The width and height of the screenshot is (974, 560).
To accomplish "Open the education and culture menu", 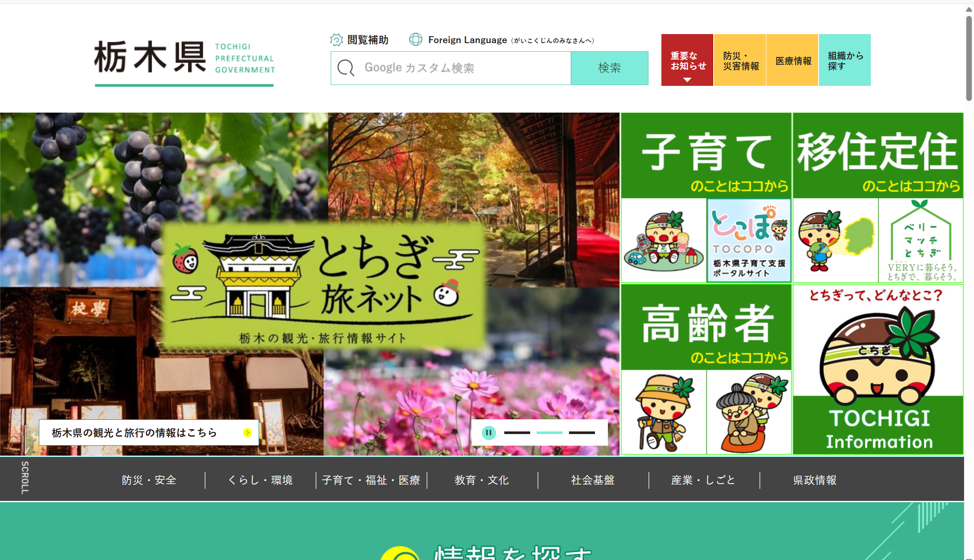I will point(481,480).
